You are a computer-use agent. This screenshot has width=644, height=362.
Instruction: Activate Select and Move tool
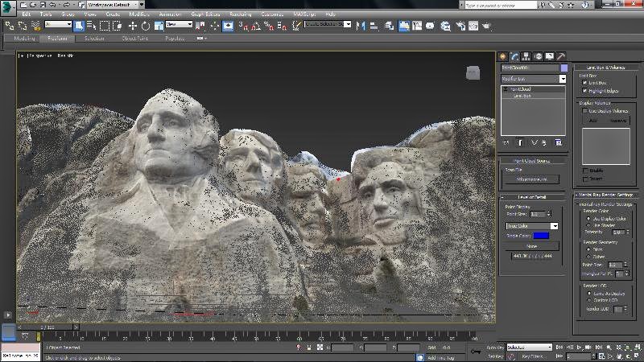click(x=132, y=26)
